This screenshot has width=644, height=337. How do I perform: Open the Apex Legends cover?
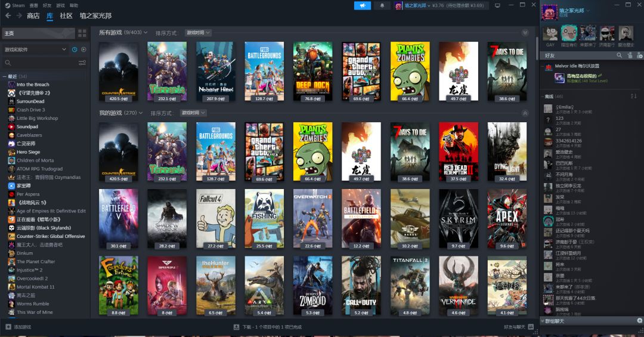click(507, 218)
